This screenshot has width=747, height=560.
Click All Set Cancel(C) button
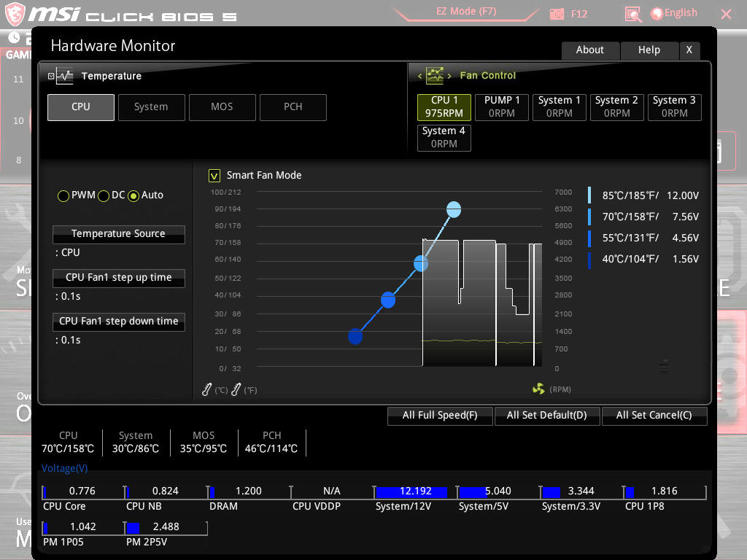pos(654,416)
